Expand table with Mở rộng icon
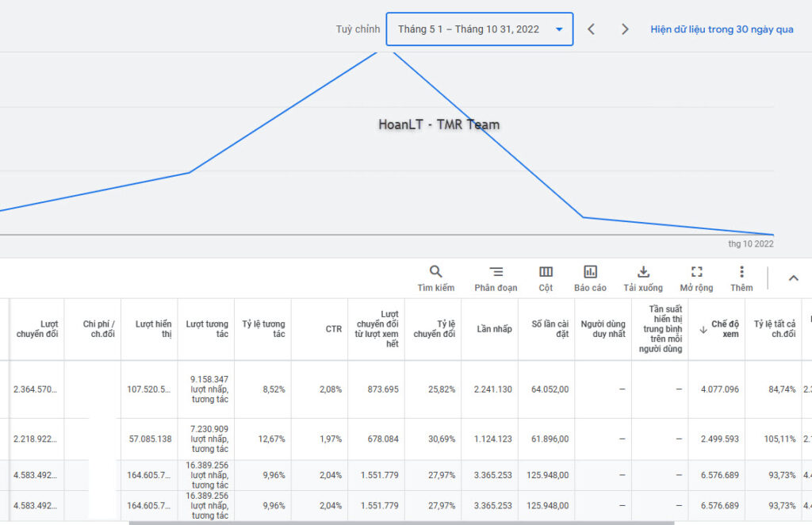 click(696, 278)
